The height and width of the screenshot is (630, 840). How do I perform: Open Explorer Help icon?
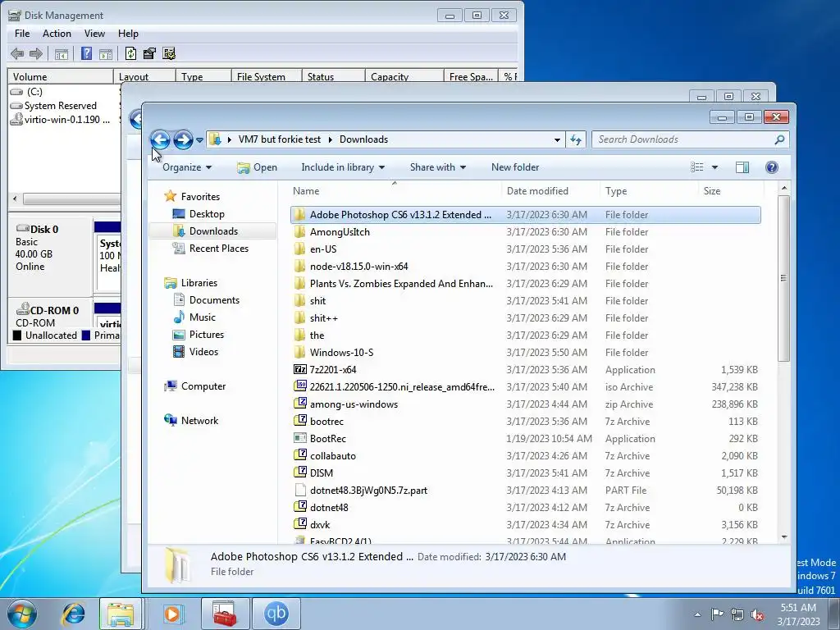tap(771, 167)
